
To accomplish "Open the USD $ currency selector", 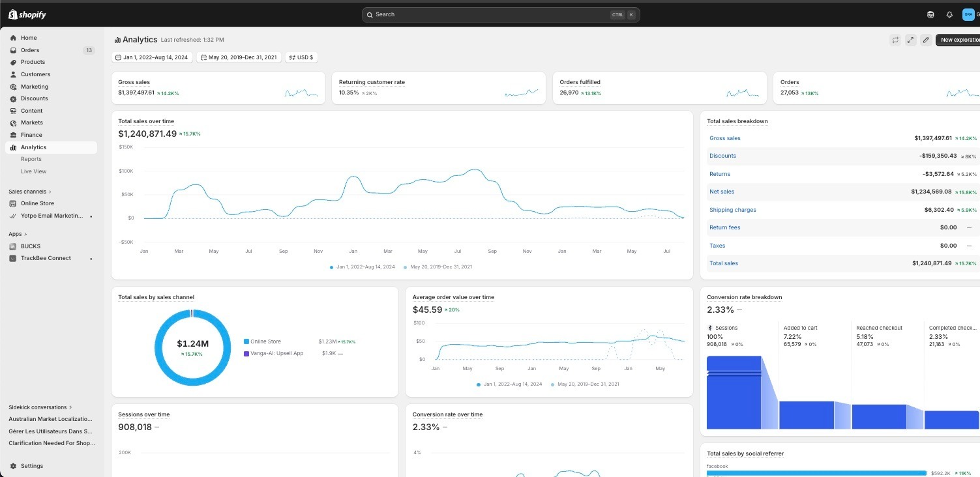I will tap(301, 57).
